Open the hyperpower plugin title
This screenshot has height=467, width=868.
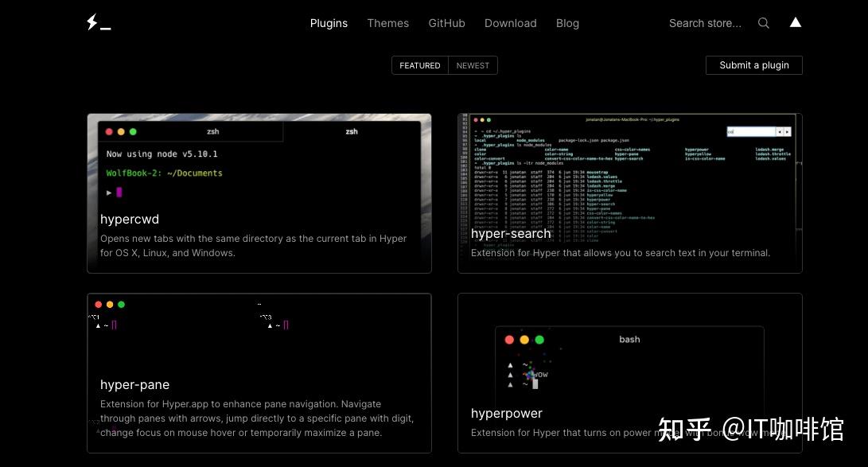[506, 413]
